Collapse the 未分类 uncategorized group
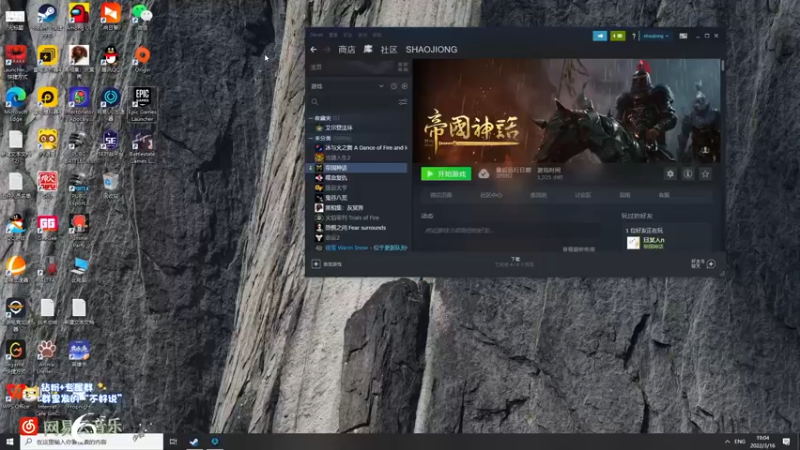The width and height of the screenshot is (800, 450). (311, 138)
